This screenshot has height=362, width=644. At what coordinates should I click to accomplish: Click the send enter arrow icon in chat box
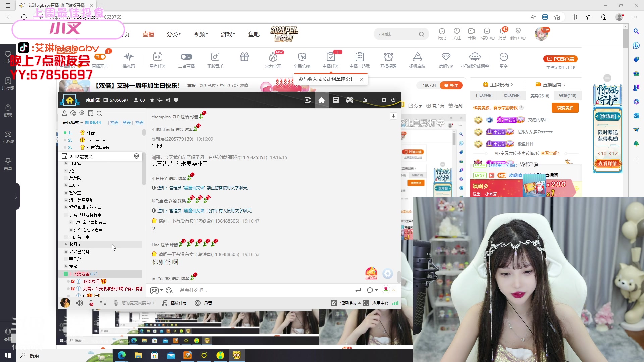pyautogui.click(x=358, y=290)
